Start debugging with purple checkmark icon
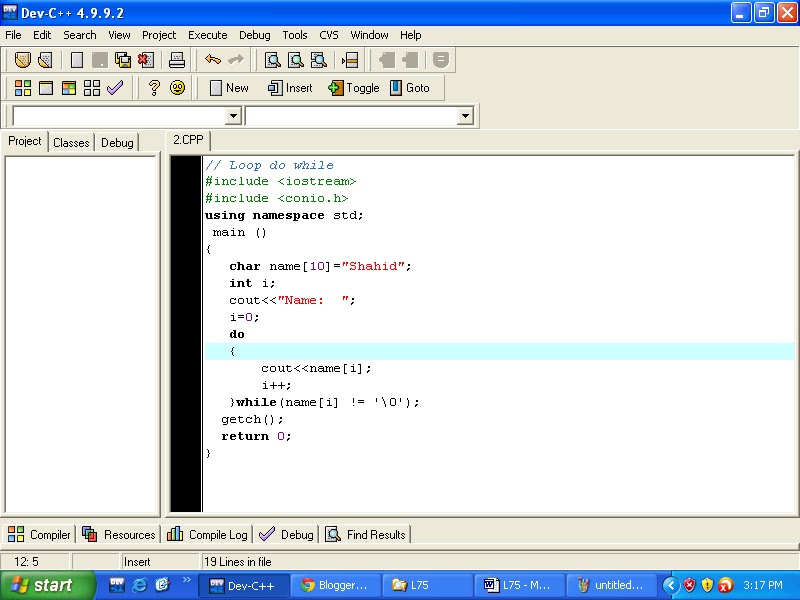 [115, 88]
